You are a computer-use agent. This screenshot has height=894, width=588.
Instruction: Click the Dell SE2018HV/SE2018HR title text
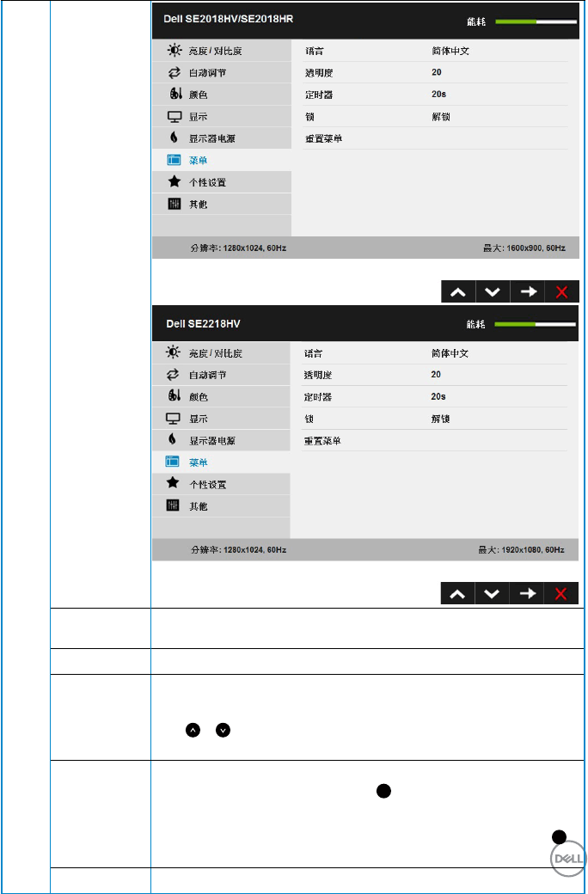click(228, 19)
